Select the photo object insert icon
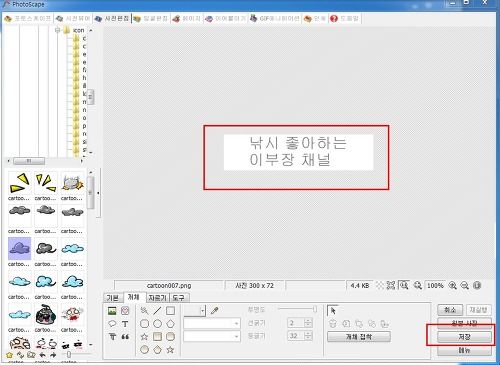The image size is (500, 365). 112,311
